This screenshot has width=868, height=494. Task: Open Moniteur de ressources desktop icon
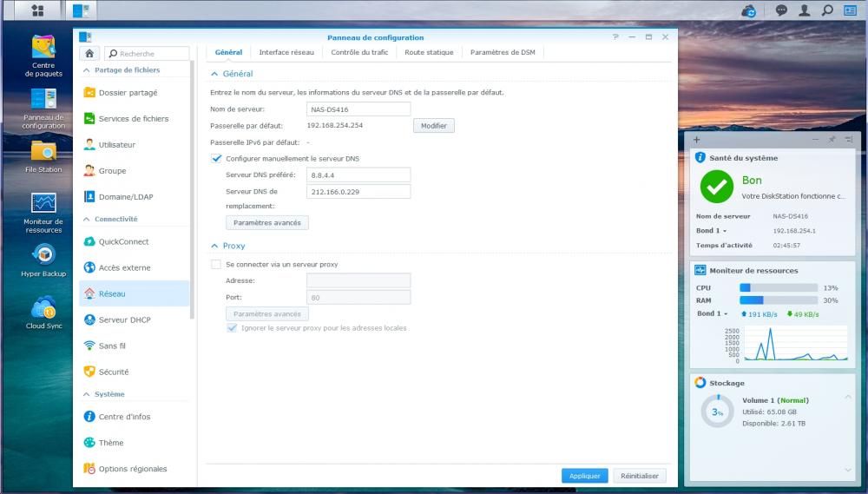click(43, 204)
